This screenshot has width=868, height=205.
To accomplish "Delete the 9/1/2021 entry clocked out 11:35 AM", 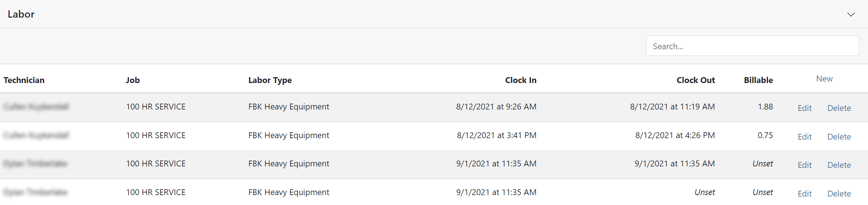I will click(x=839, y=165).
